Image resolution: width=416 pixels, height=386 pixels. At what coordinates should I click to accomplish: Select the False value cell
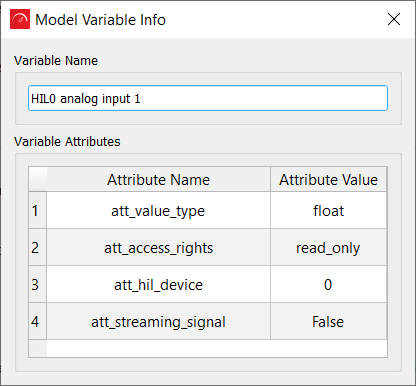click(x=328, y=321)
